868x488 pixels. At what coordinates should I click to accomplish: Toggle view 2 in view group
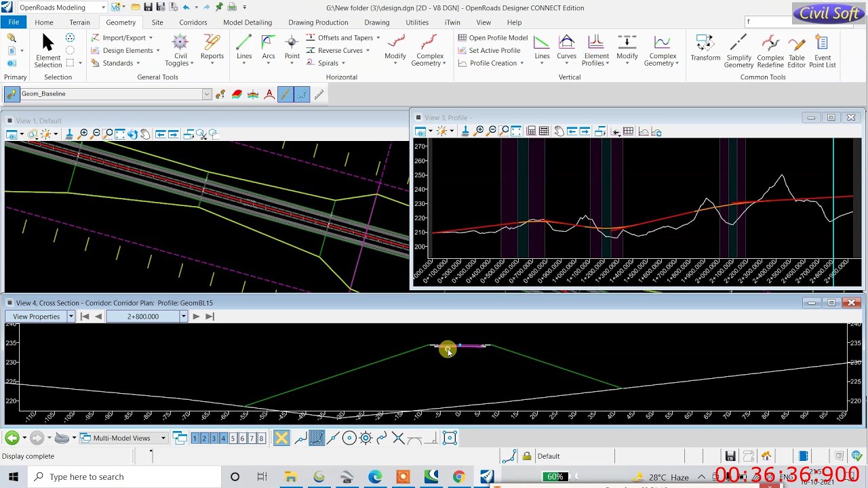204,439
